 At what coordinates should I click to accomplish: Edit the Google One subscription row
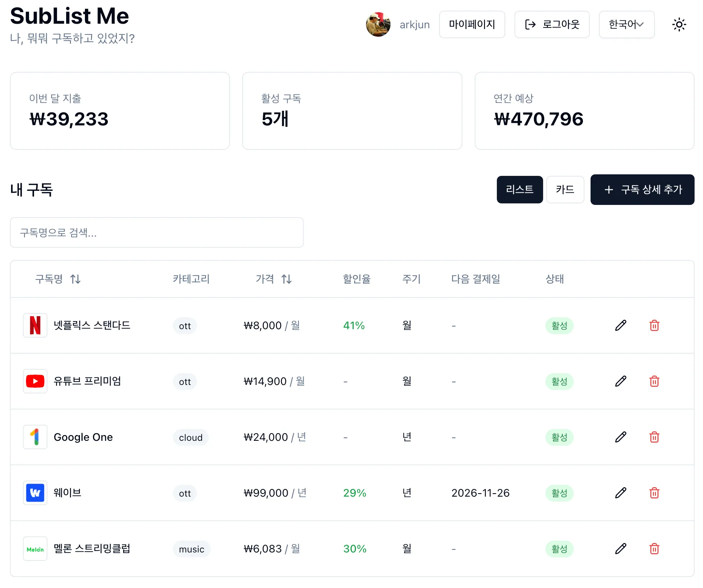[x=620, y=437]
